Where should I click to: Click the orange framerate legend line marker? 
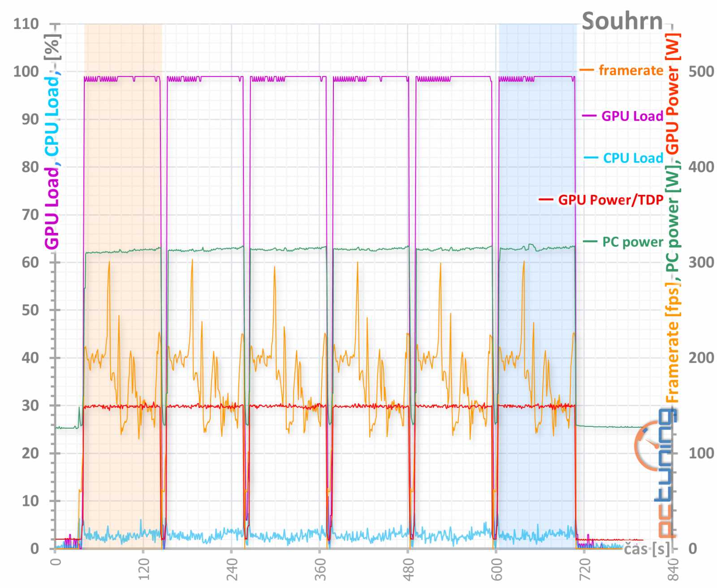[x=586, y=70]
